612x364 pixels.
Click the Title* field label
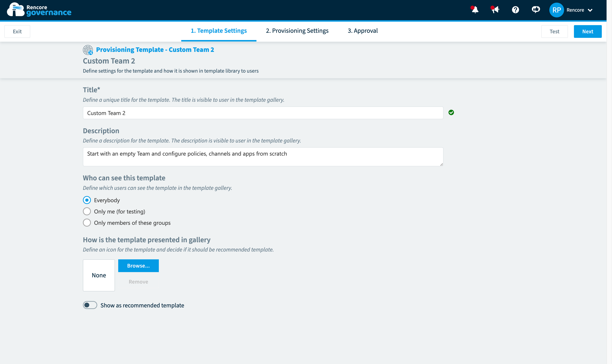91,90
